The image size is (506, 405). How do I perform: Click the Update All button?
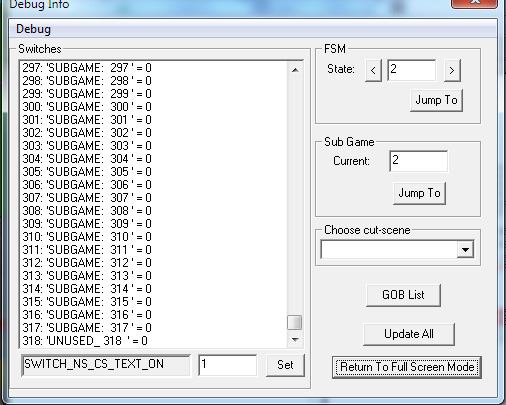point(409,334)
